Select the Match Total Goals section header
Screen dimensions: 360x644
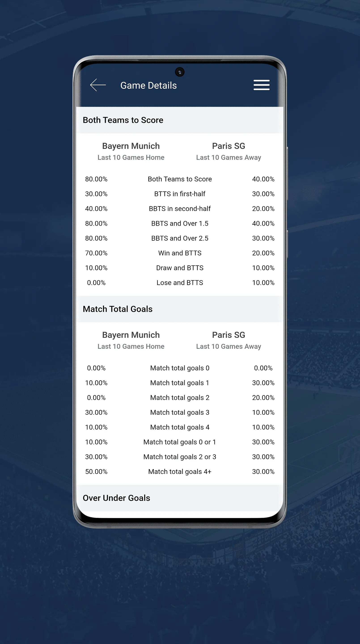pyautogui.click(x=180, y=309)
